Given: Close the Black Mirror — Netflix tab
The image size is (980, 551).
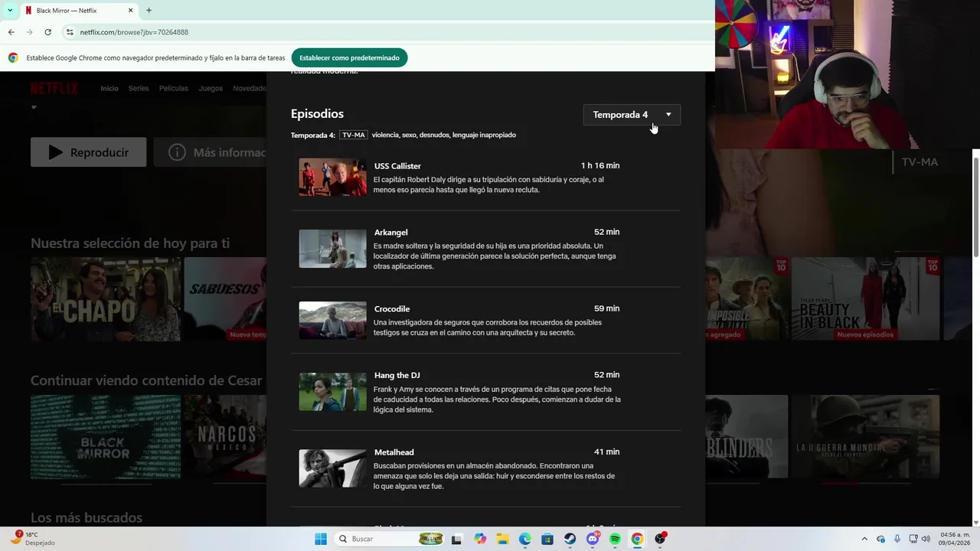Looking at the screenshot, I should 130,11.
